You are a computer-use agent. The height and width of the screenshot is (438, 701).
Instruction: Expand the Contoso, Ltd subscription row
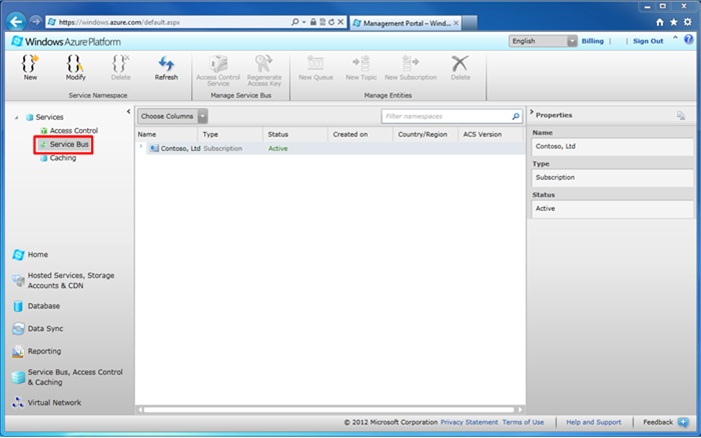click(141, 147)
